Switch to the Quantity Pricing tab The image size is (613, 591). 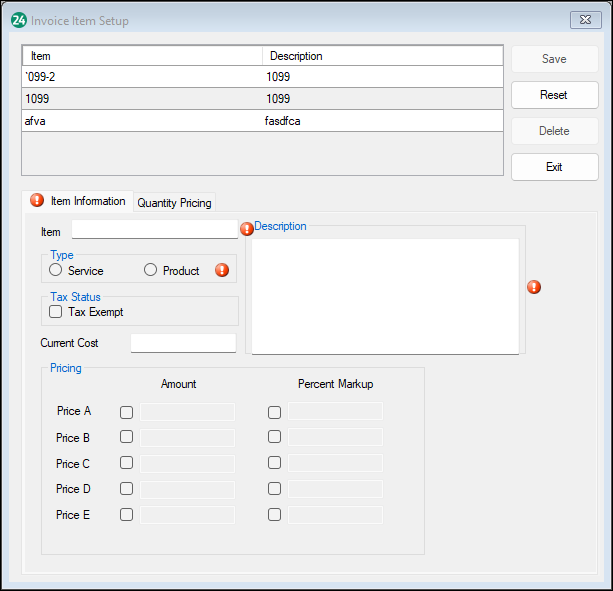tap(174, 202)
